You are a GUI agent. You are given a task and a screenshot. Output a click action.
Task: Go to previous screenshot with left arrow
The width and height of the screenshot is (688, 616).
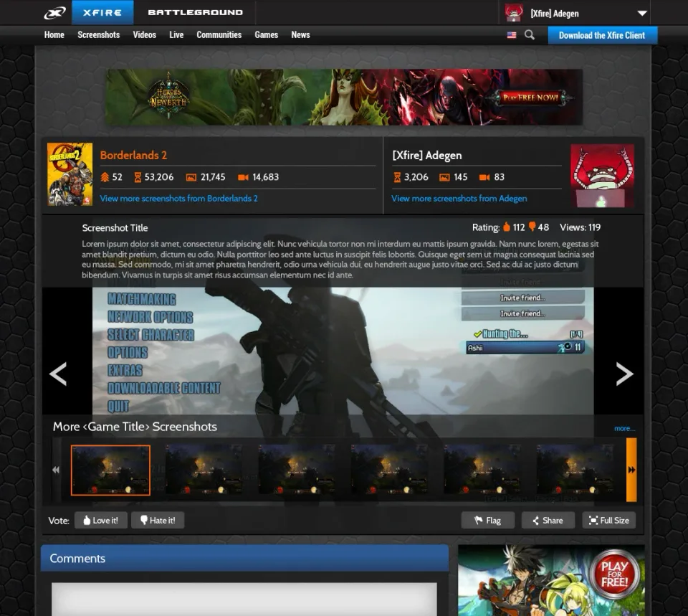point(58,374)
